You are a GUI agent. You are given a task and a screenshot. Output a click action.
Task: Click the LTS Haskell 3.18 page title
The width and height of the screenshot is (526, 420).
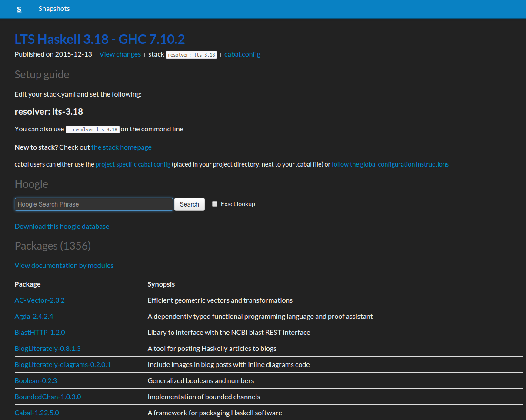pos(100,39)
